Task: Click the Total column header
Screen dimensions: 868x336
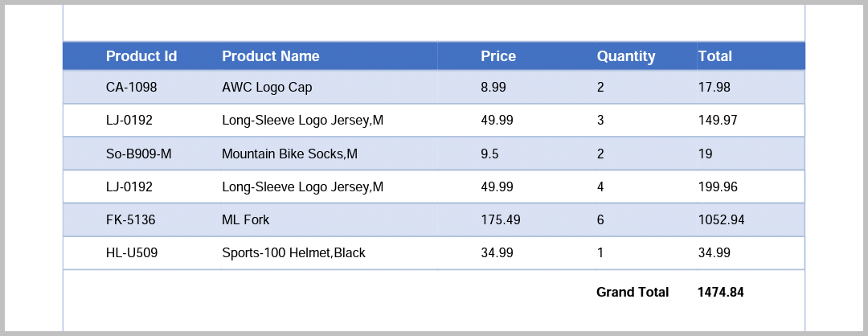Action: (x=715, y=56)
